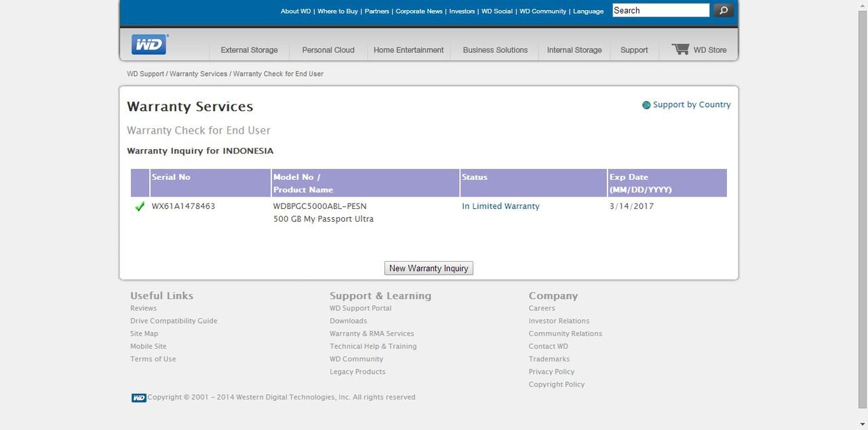
Task: Select the Language link
Action: pyautogui.click(x=588, y=12)
